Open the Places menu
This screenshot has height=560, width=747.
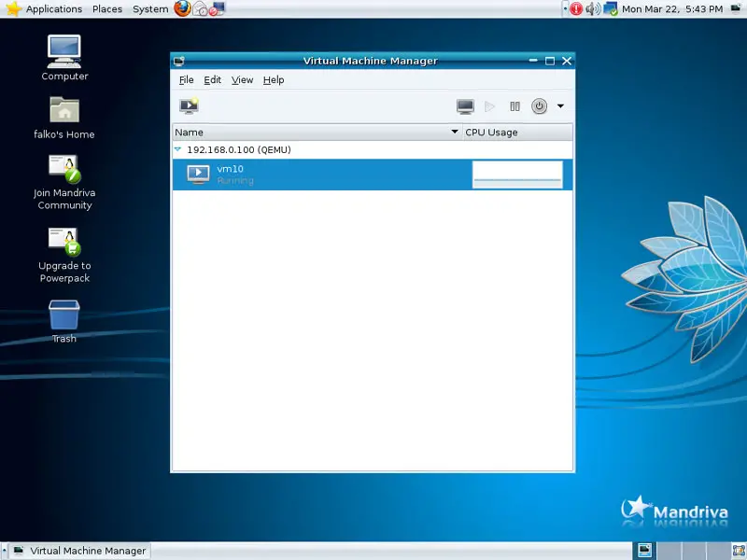pos(107,9)
